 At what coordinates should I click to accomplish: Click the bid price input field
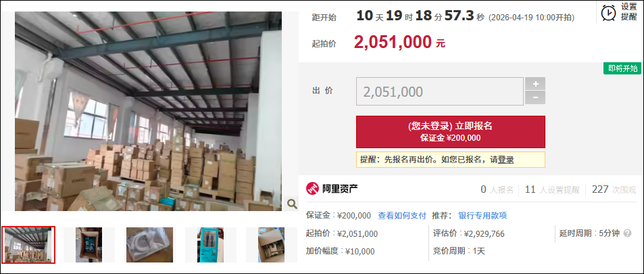pos(440,91)
